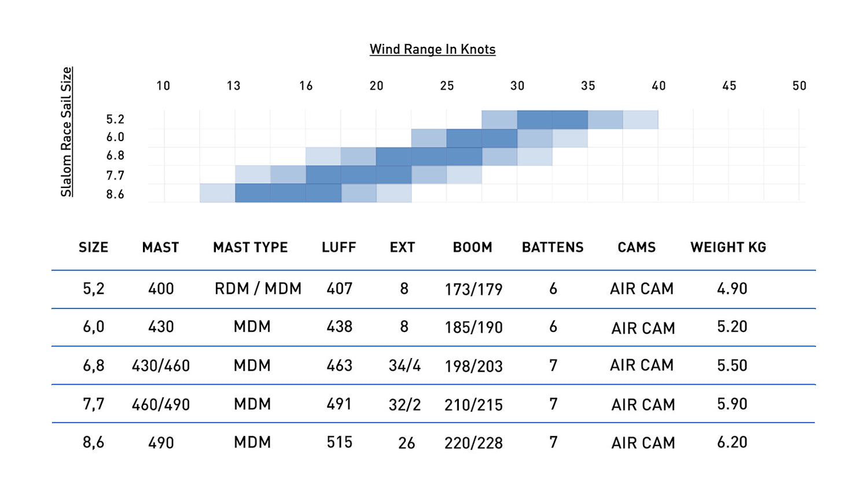Click the Wind Range In Knots title

pos(432,49)
